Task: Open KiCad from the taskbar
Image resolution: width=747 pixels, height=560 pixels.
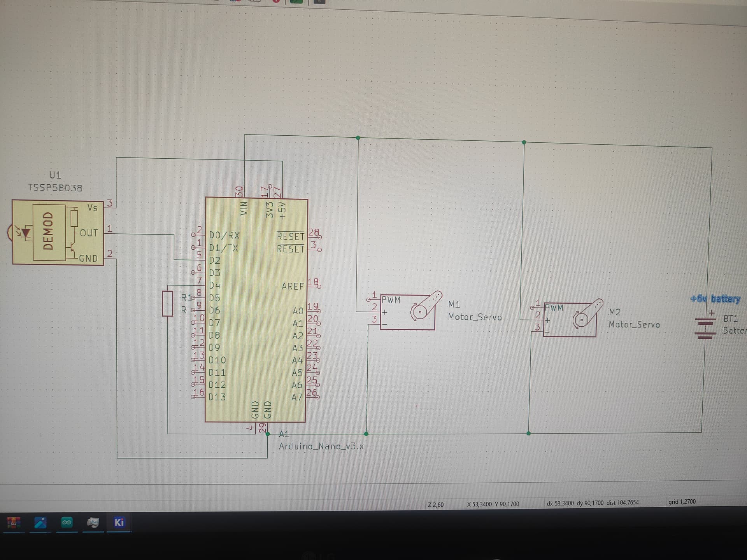Action: pos(119,522)
